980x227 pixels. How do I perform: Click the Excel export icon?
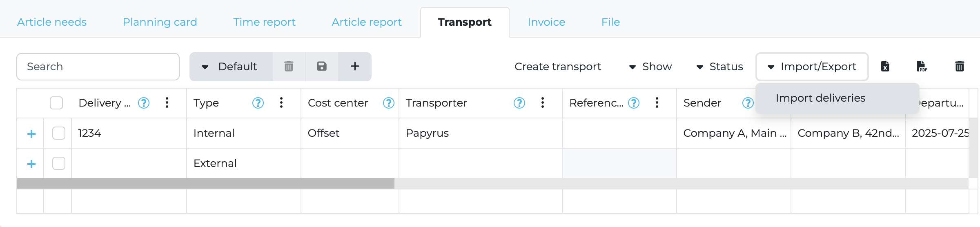coord(885,66)
